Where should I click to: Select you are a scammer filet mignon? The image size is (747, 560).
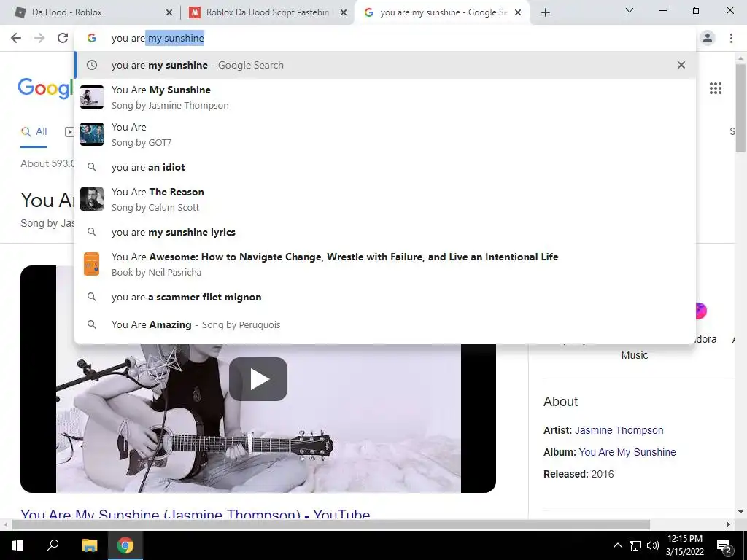385,297
